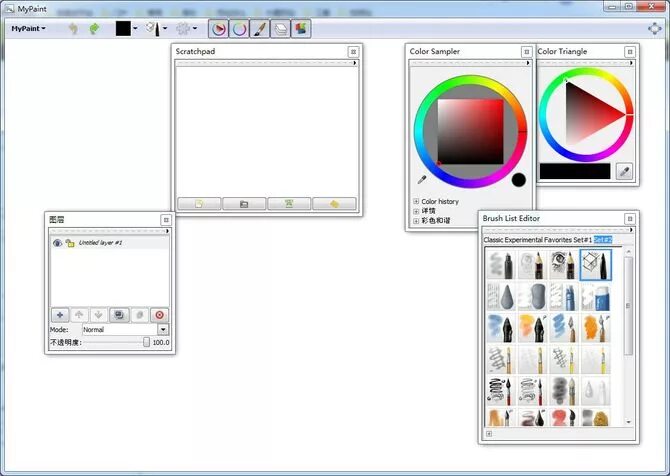
Task: Click the Brush List Editor float button
Action: coord(630,219)
